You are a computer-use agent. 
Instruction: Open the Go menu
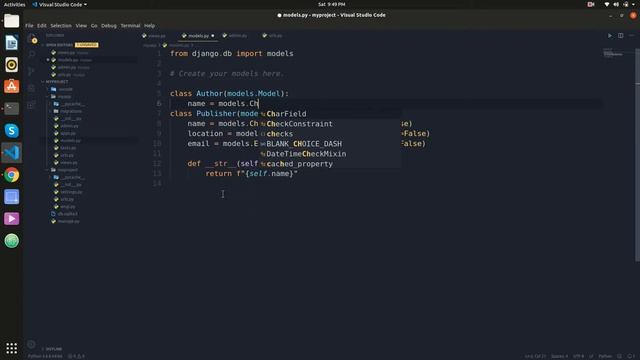94,25
